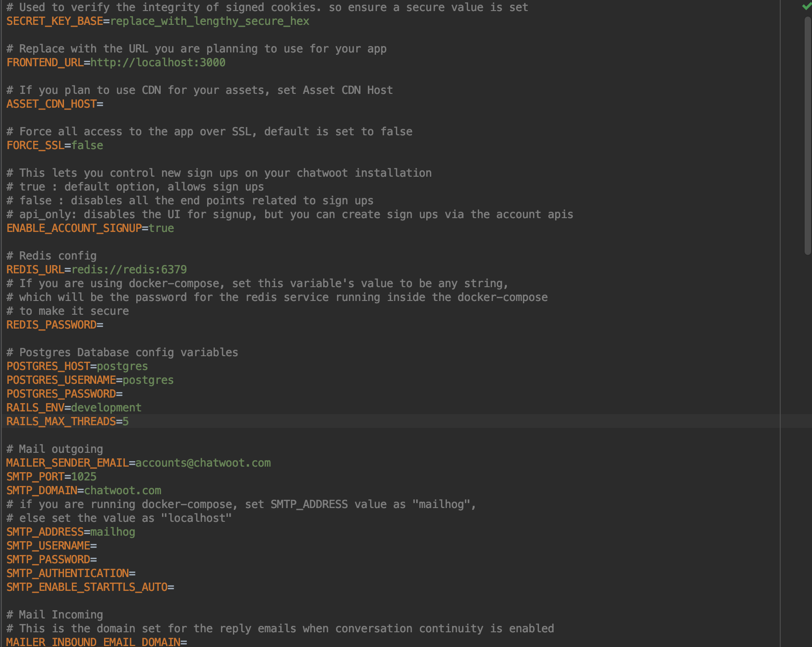The height and width of the screenshot is (647, 812).
Task: Click the accounts@chatwoot.com MAILER_SENDER_EMAIL value
Action: (203, 462)
